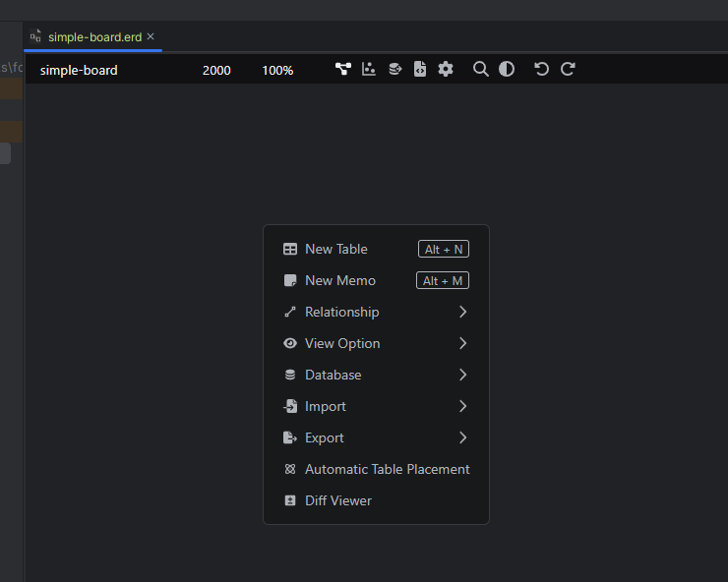Expand Import submenu chevron arrow
The width and height of the screenshot is (728, 582).
(x=463, y=407)
